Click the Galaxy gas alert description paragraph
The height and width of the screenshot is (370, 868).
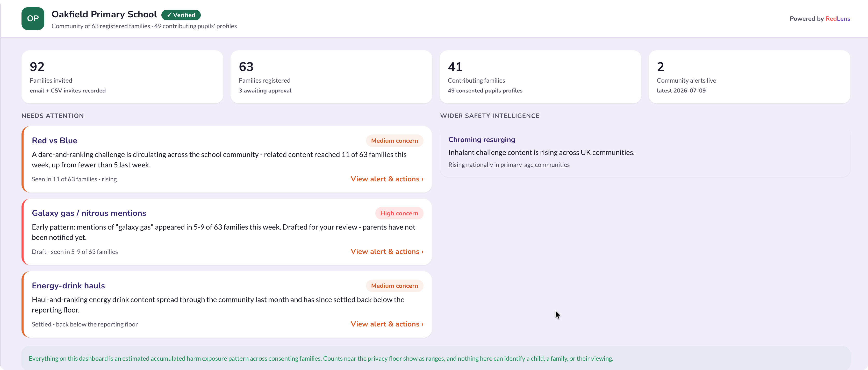pos(223,232)
